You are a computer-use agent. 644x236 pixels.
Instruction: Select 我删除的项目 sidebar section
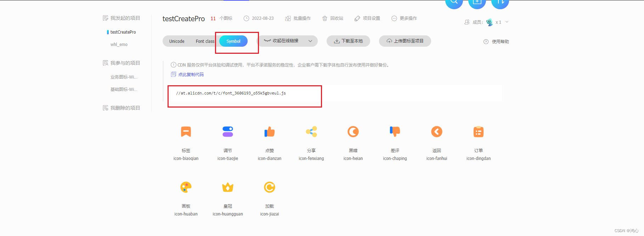click(x=125, y=108)
